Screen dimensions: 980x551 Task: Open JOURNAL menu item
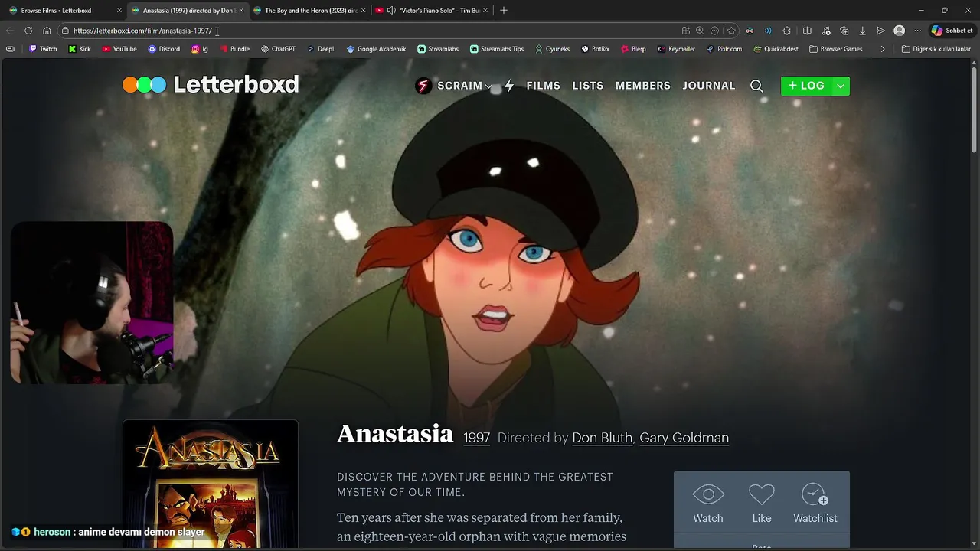point(709,86)
